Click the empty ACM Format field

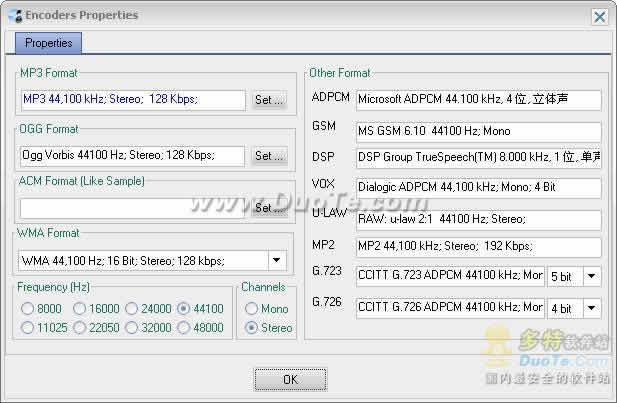pos(132,208)
